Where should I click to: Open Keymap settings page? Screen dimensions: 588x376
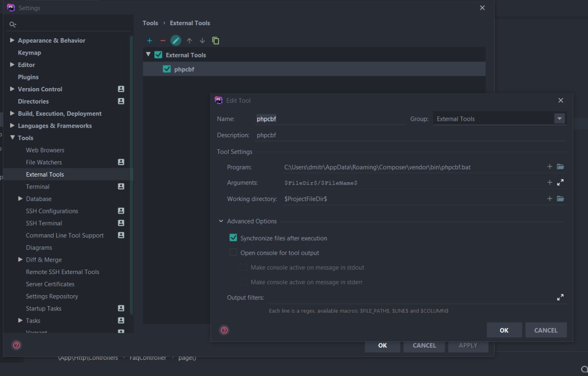click(29, 53)
